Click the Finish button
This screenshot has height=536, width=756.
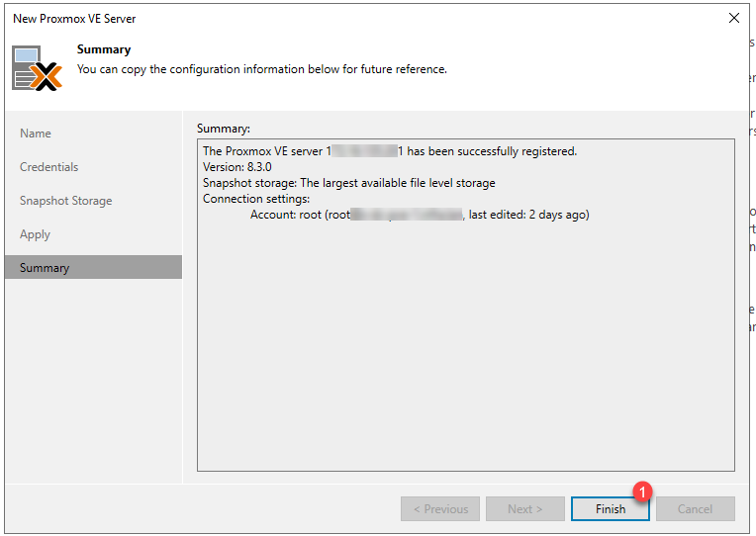(610, 508)
